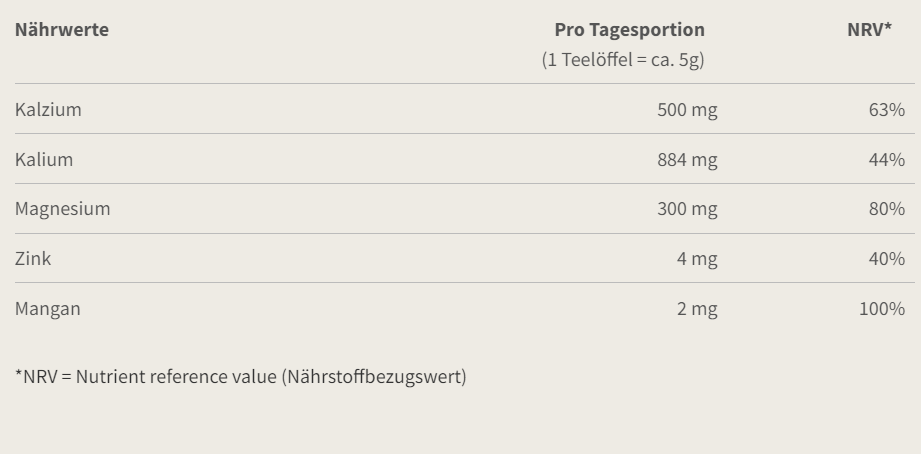Image resolution: width=921 pixels, height=454 pixels.
Task: Click the serving size note (1 Teelöffel)
Action: [623, 60]
